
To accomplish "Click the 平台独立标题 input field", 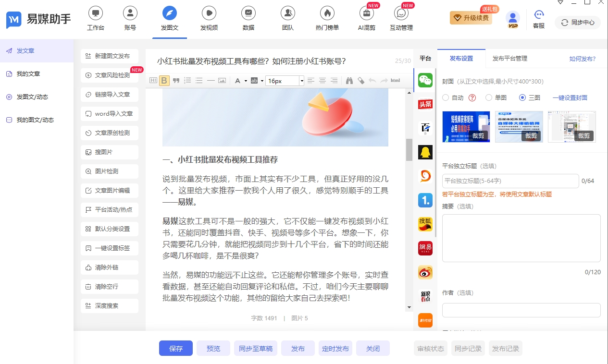I will [510, 181].
